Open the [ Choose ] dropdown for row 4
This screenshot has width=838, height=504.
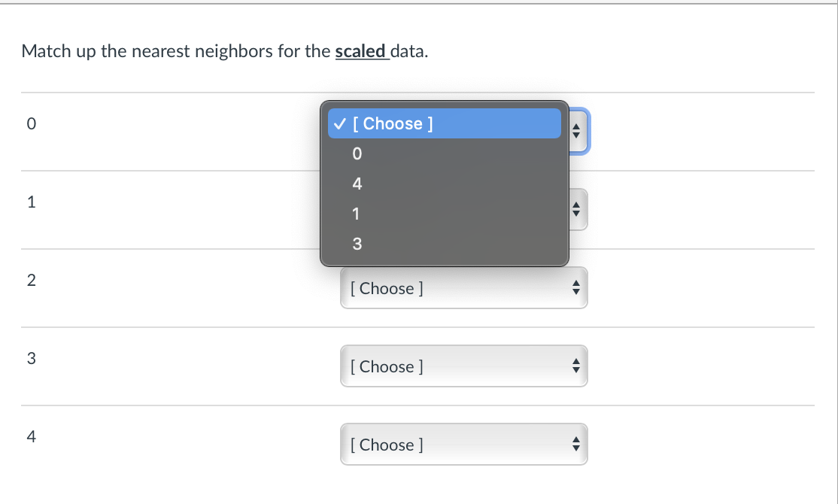(x=451, y=444)
